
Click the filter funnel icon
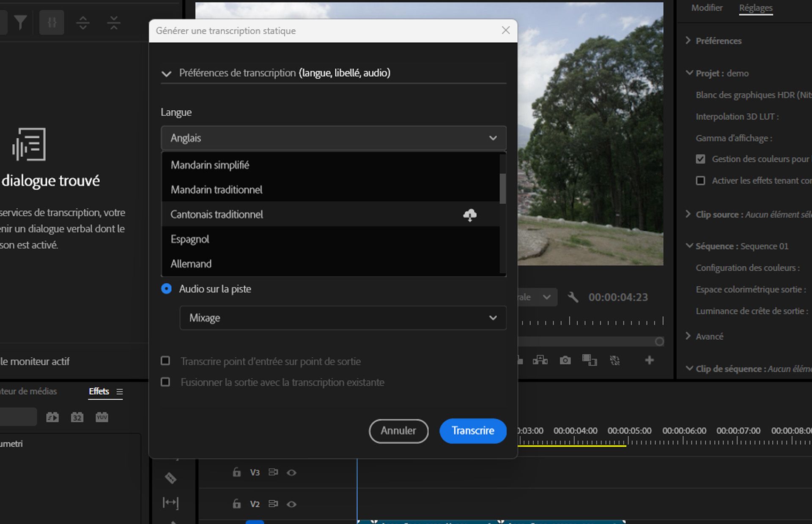coord(21,22)
